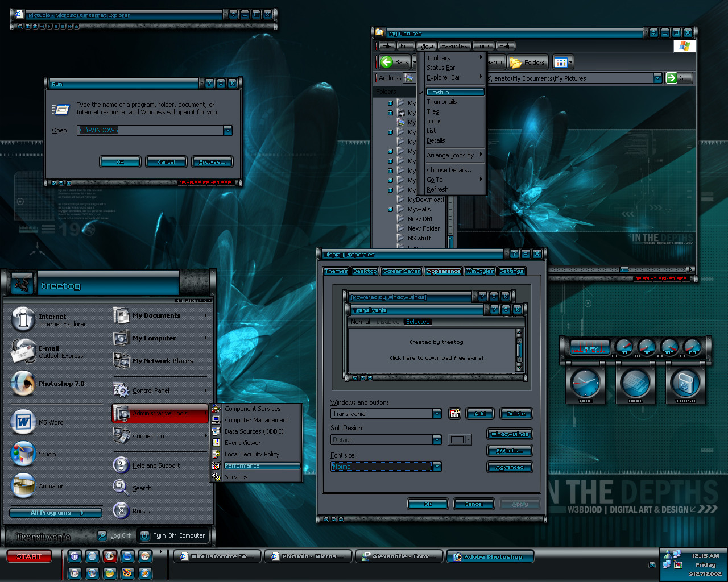
Task: Click the Advanced button in Display Properties
Action: (510, 467)
